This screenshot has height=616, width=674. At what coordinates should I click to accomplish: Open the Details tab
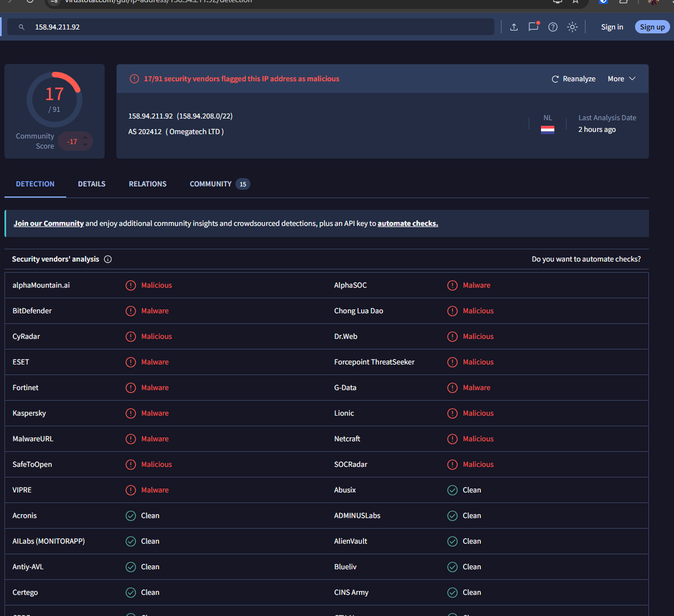coord(92,184)
